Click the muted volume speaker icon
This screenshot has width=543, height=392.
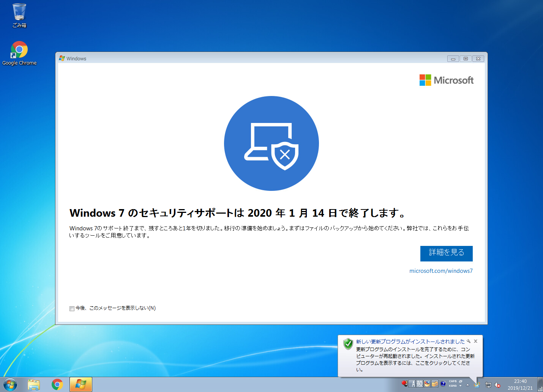[x=497, y=385]
